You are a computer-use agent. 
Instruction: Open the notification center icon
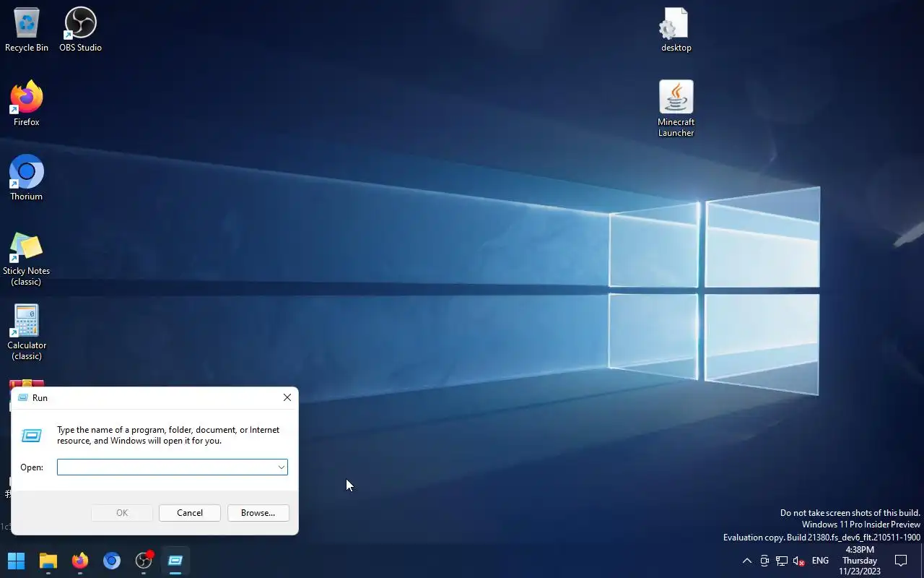point(901,561)
